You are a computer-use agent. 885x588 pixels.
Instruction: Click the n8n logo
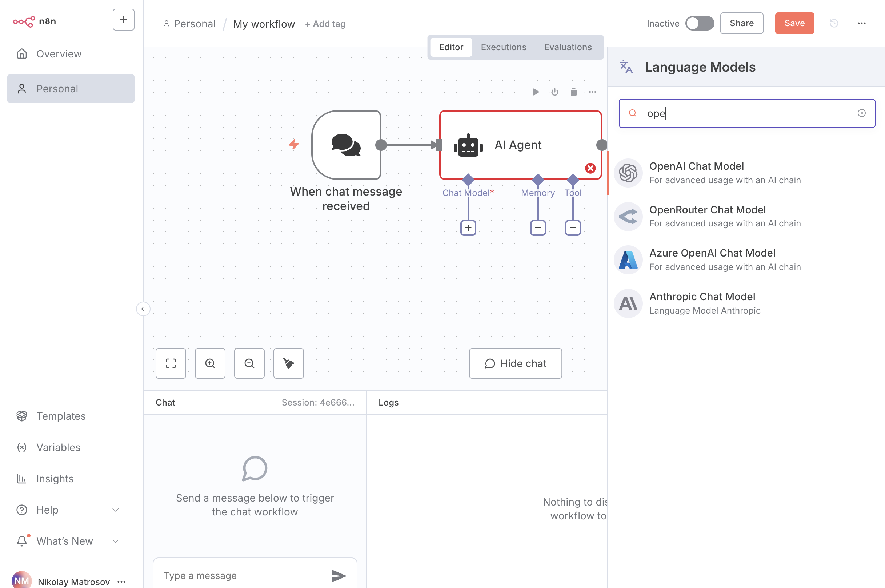click(35, 21)
